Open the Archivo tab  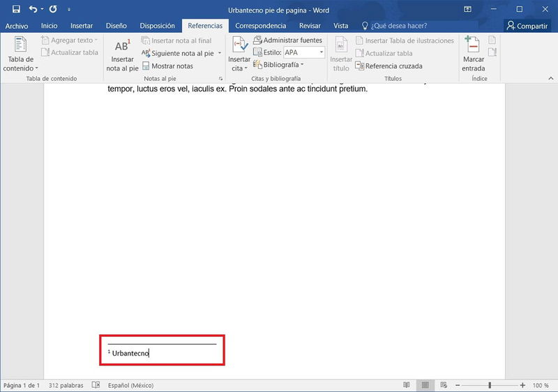click(16, 26)
